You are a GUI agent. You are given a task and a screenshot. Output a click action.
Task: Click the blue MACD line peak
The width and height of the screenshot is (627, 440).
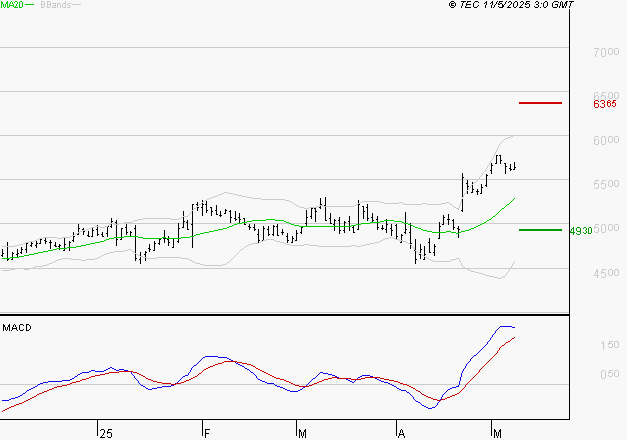[x=505, y=326]
